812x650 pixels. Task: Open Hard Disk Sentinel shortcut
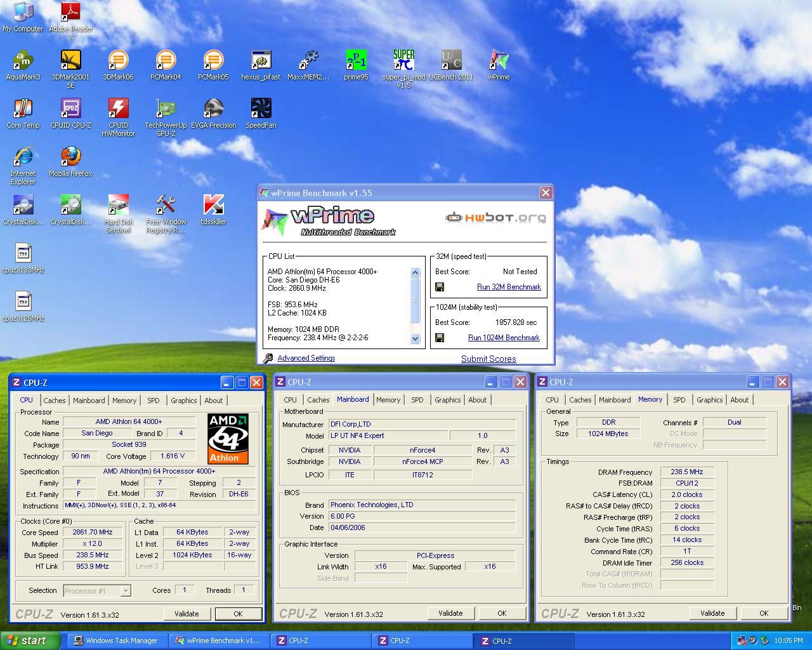click(118, 213)
